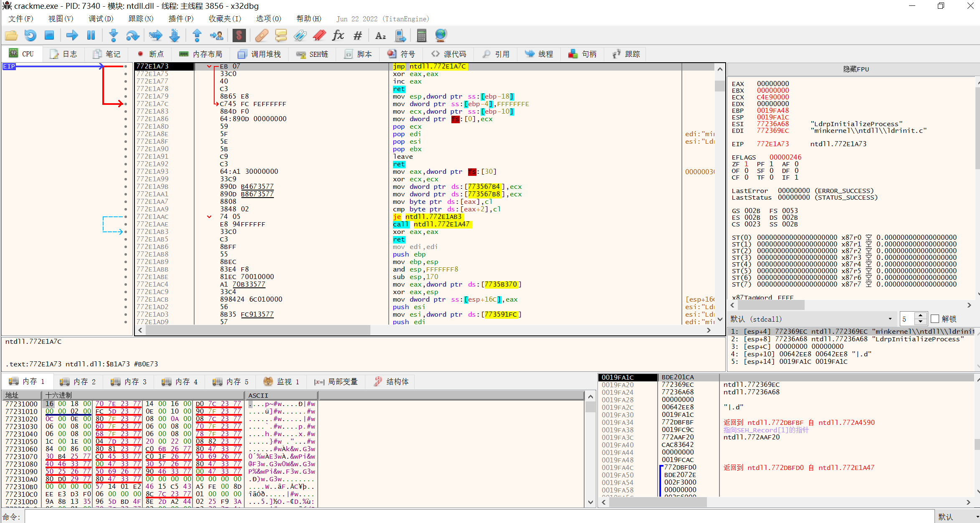980x523 pixels.
Task: Pause execution
Action: (91, 36)
